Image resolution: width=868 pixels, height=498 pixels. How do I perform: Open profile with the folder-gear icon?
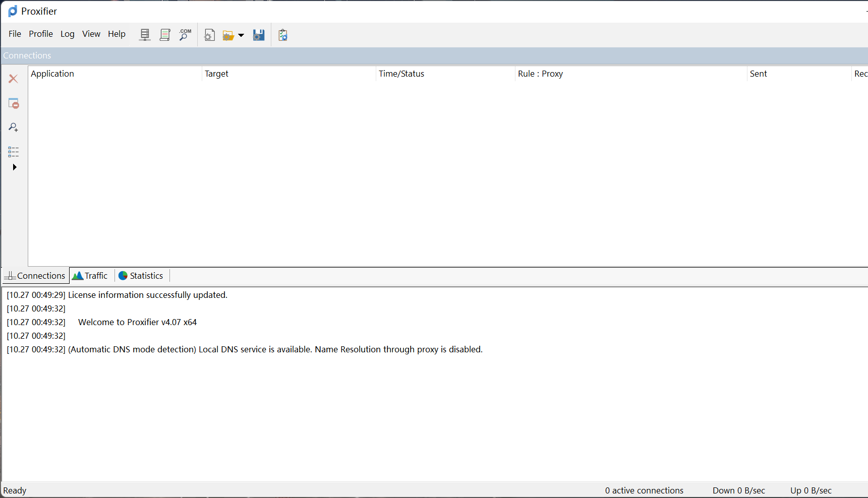pos(228,35)
